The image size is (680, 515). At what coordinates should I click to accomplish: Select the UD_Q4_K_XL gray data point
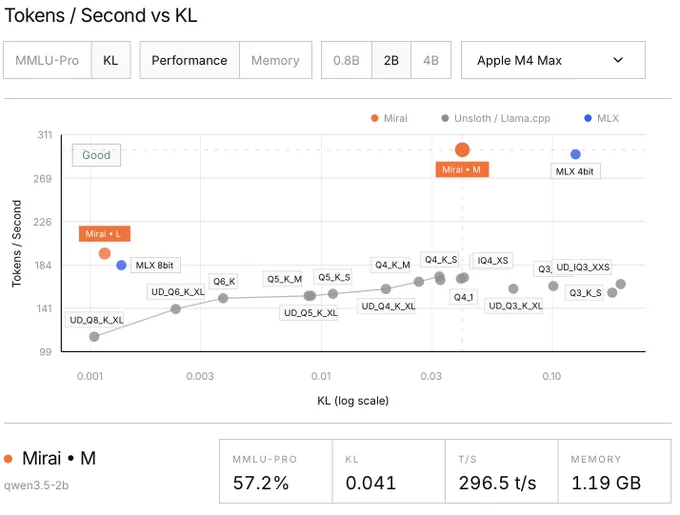pos(386,289)
